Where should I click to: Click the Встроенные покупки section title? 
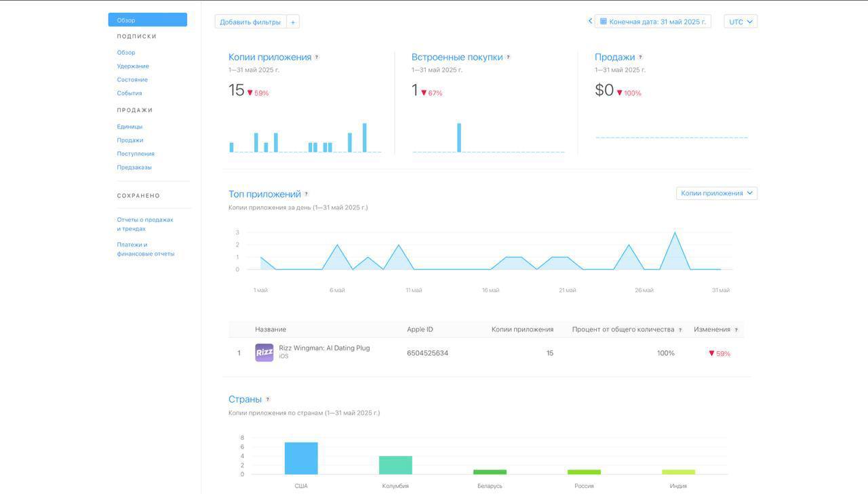click(x=457, y=58)
